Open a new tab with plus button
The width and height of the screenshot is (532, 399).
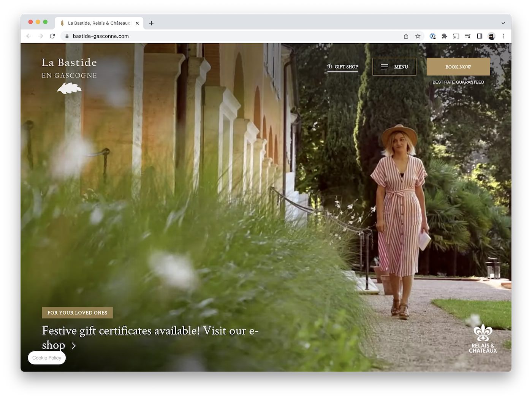point(151,23)
